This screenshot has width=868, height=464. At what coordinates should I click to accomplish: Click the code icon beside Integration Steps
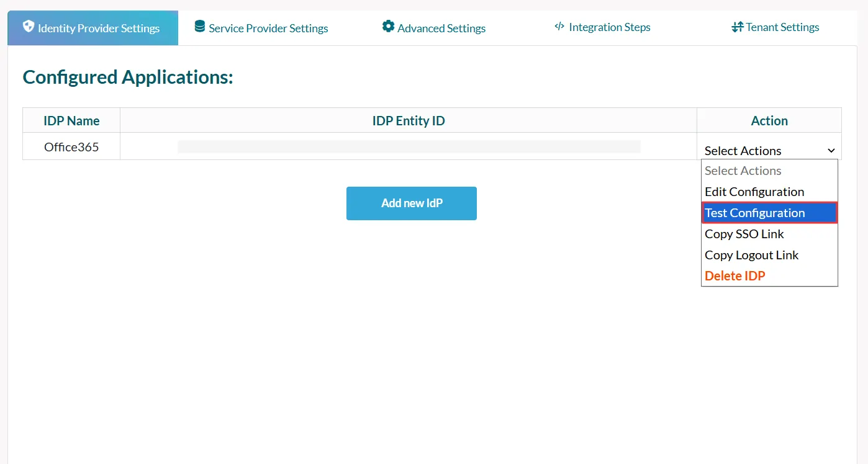click(558, 27)
